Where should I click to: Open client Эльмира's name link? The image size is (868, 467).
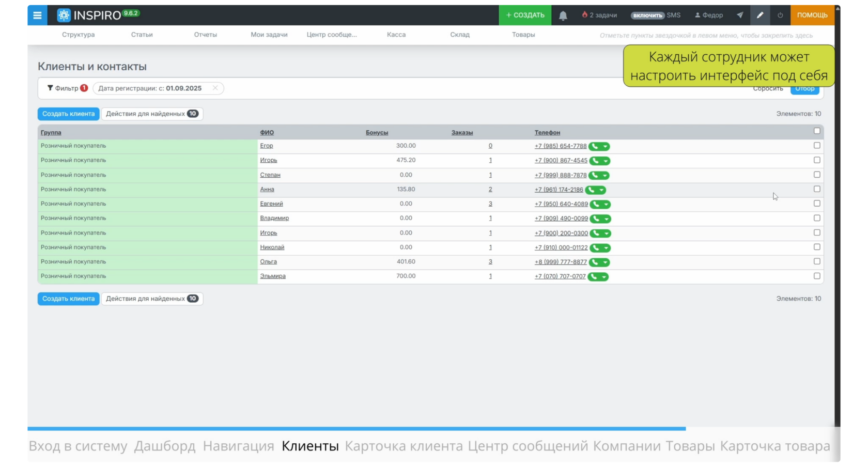click(x=273, y=276)
